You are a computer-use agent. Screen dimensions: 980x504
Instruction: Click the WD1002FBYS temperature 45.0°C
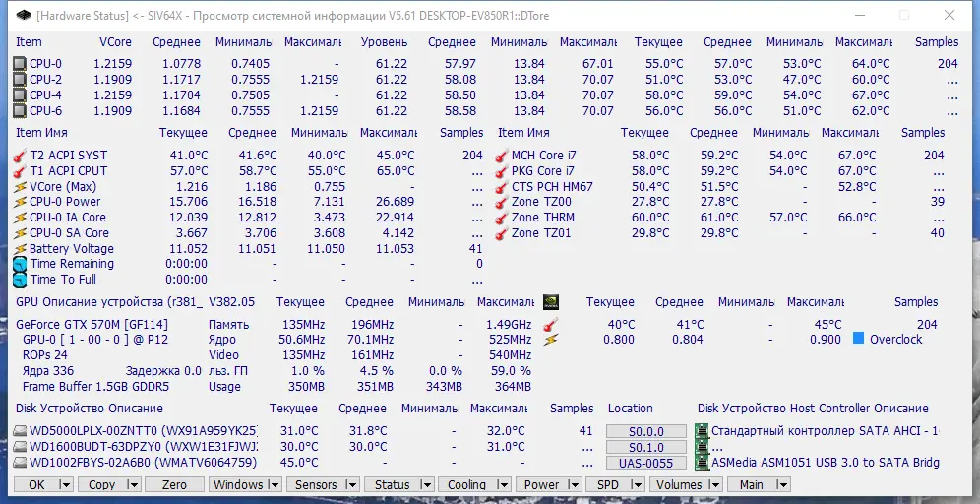[299, 462]
